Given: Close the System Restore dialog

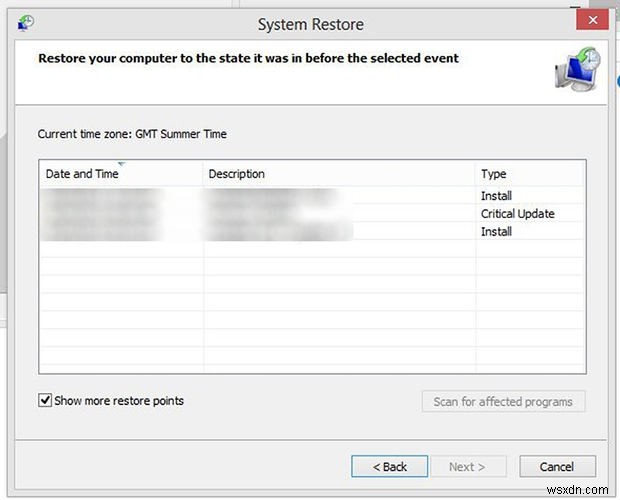Looking at the screenshot, I should 592,19.
